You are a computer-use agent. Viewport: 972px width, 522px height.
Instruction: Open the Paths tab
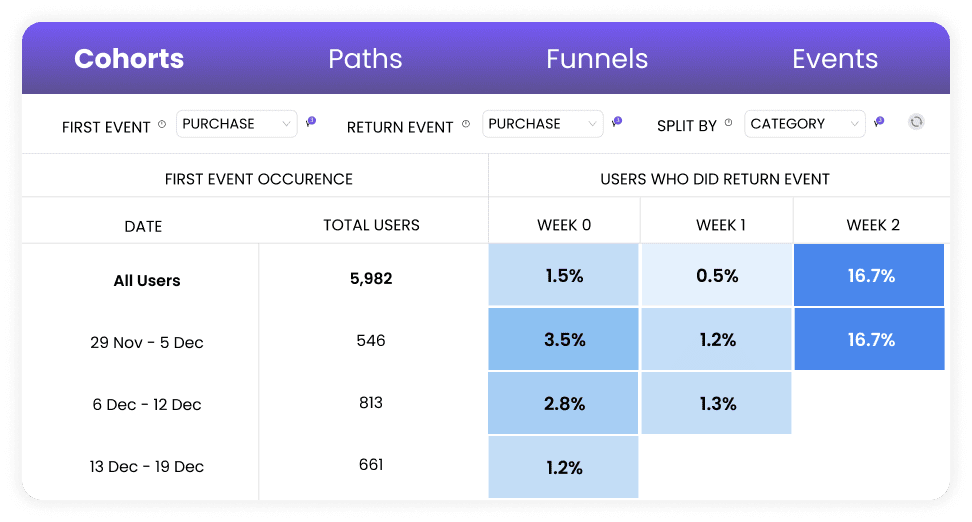pos(365,59)
